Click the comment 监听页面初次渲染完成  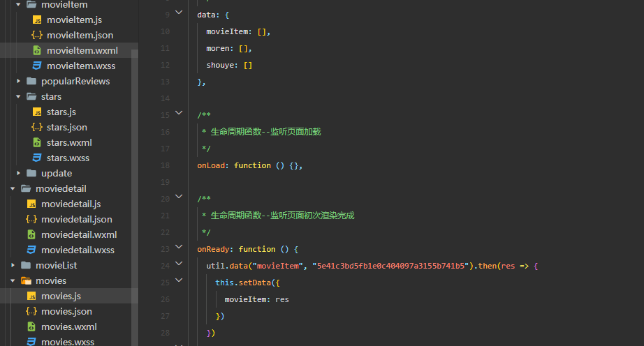312,216
